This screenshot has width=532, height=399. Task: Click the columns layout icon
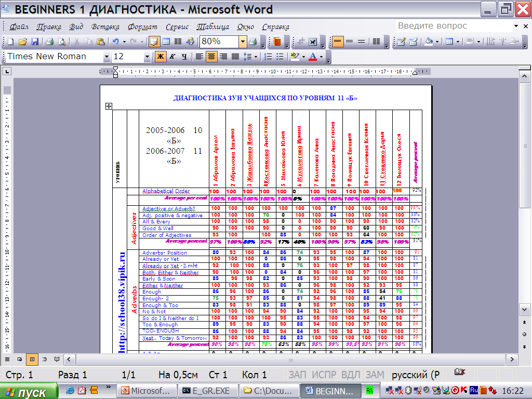coord(178,42)
